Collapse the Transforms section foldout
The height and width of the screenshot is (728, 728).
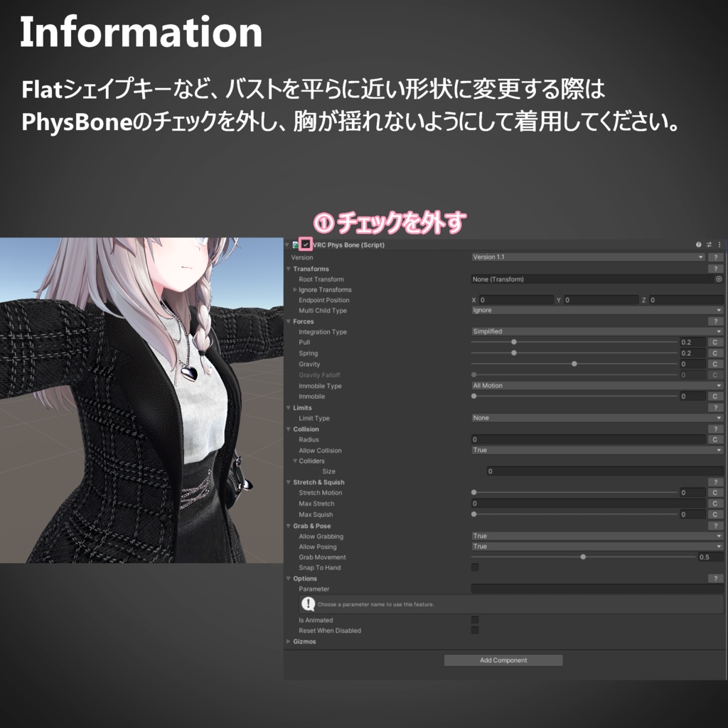289,269
